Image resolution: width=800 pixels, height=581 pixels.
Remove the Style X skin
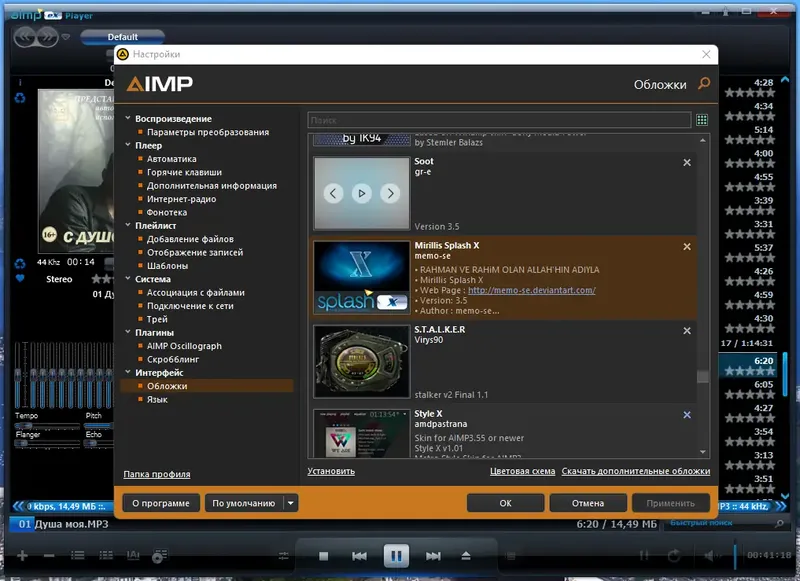click(687, 415)
